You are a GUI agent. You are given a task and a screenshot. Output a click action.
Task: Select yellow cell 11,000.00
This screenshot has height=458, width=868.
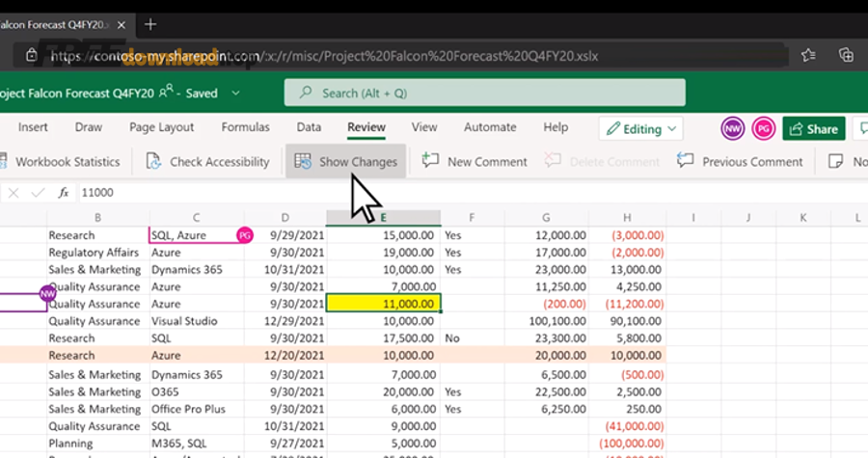tap(384, 304)
